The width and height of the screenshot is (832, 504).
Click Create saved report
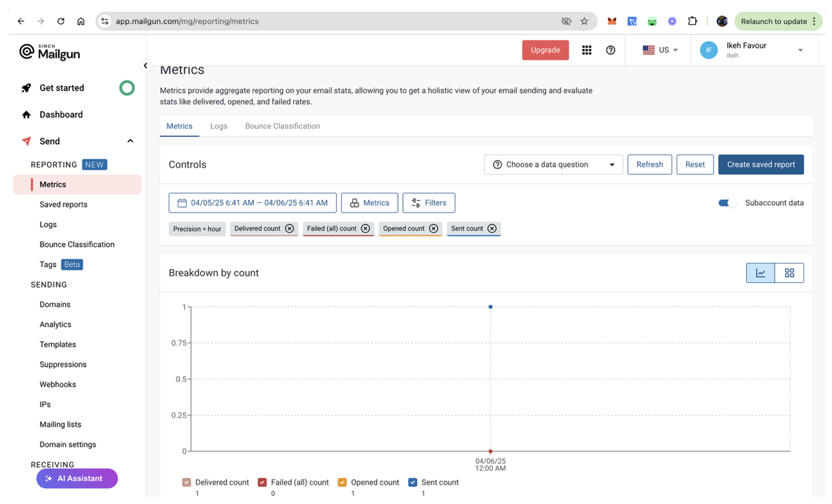click(761, 165)
